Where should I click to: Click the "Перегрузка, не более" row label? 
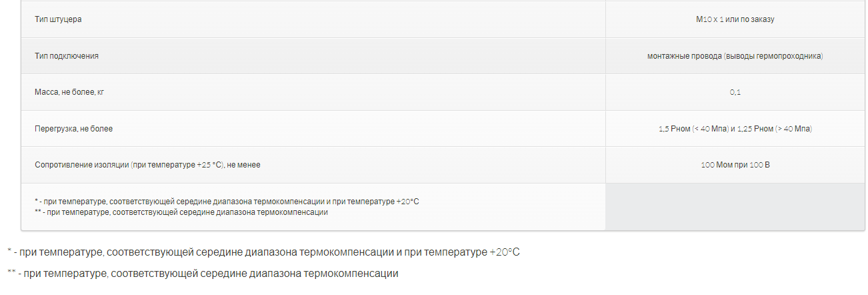tap(73, 129)
